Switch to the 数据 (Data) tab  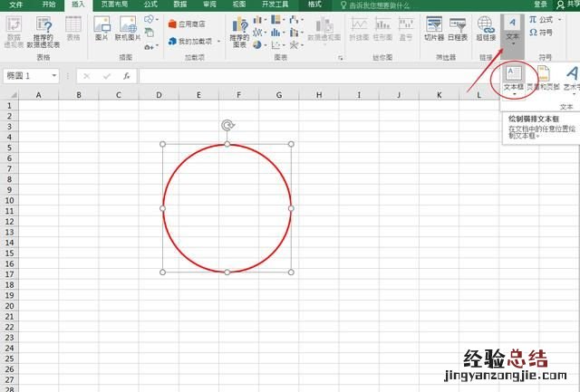click(x=180, y=5)
